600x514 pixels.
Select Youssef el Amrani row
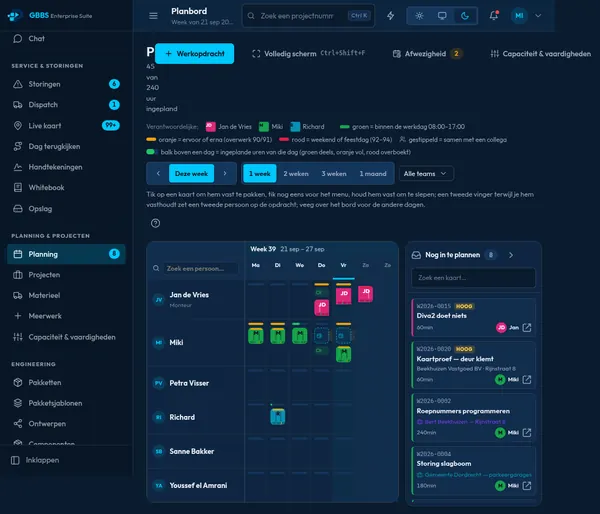pos(196,485)
